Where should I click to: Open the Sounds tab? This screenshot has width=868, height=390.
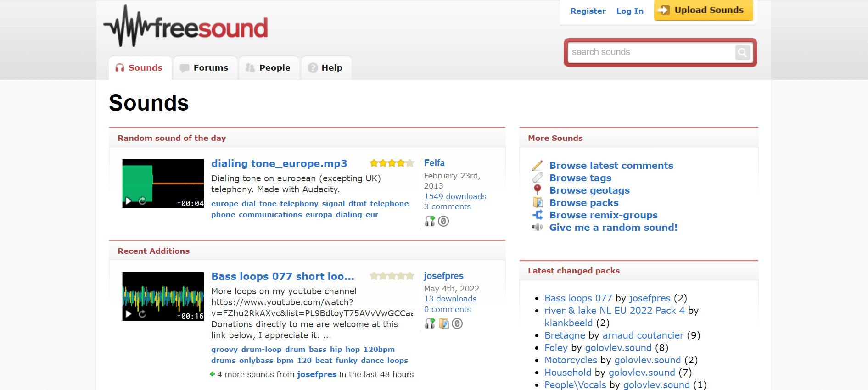coord(140,68)
